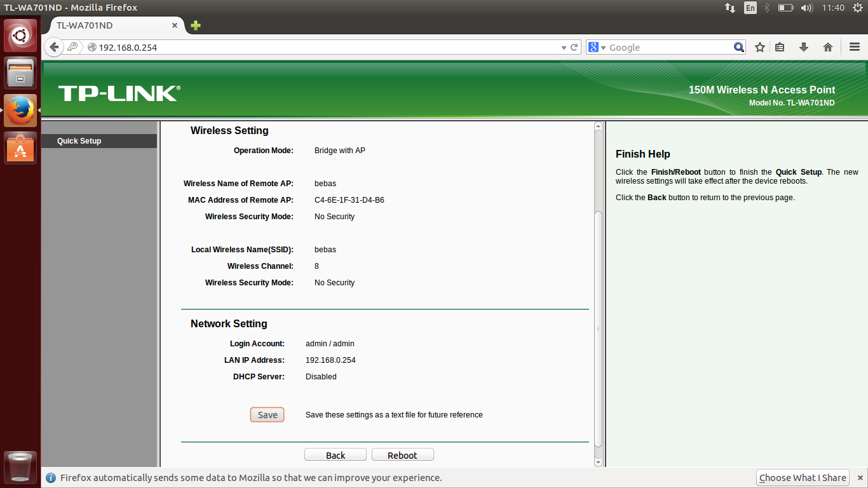The width and height of the screenshot is (868, 488).
Task: Click the Firefox back arrow button
Action: point(54,47)
